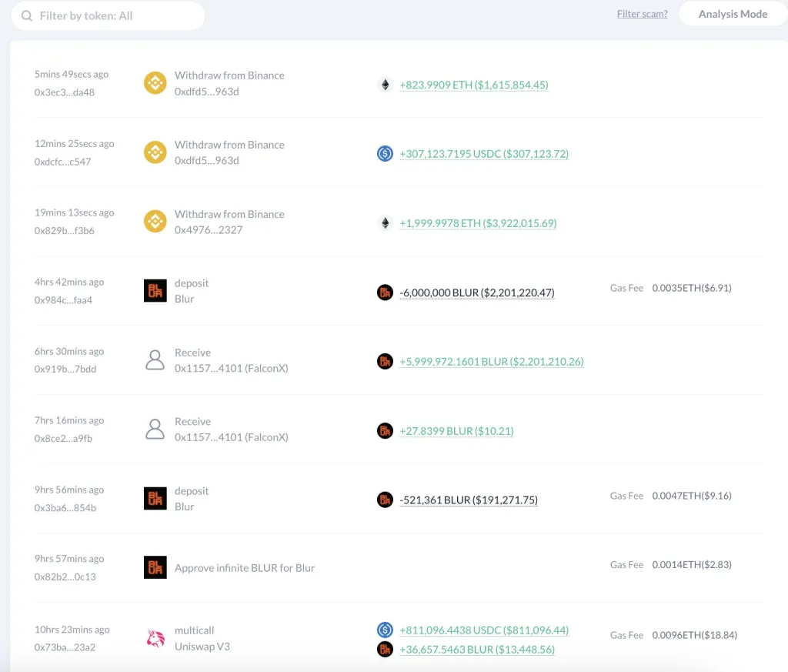Click the Filter scam? link

(x=642, y=14)
